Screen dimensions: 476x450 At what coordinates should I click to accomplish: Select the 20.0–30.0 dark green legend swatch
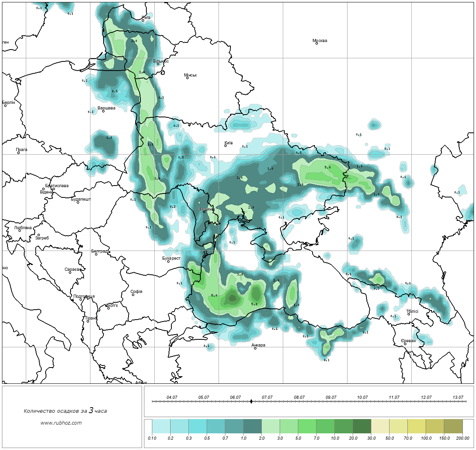click(x=362, y=427)
